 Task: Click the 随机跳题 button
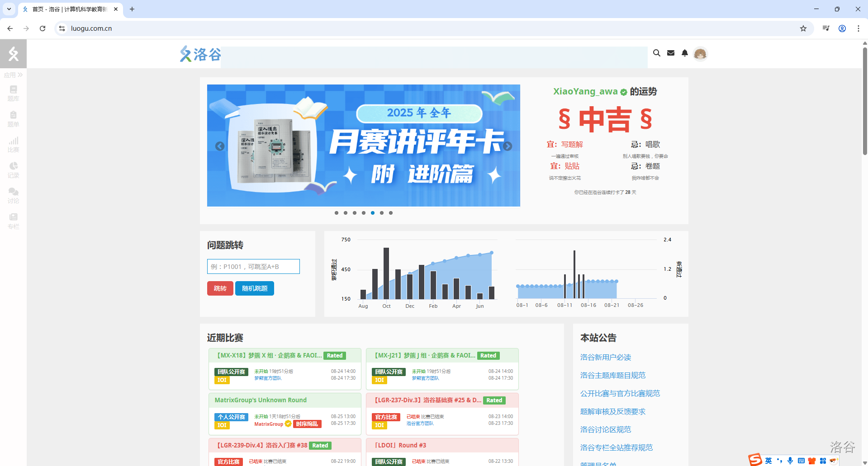(x=254, y=288)
